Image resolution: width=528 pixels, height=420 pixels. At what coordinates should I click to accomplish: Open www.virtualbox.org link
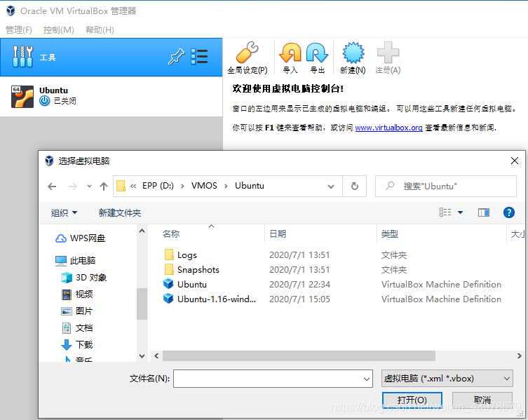click(x=388, y=128)
